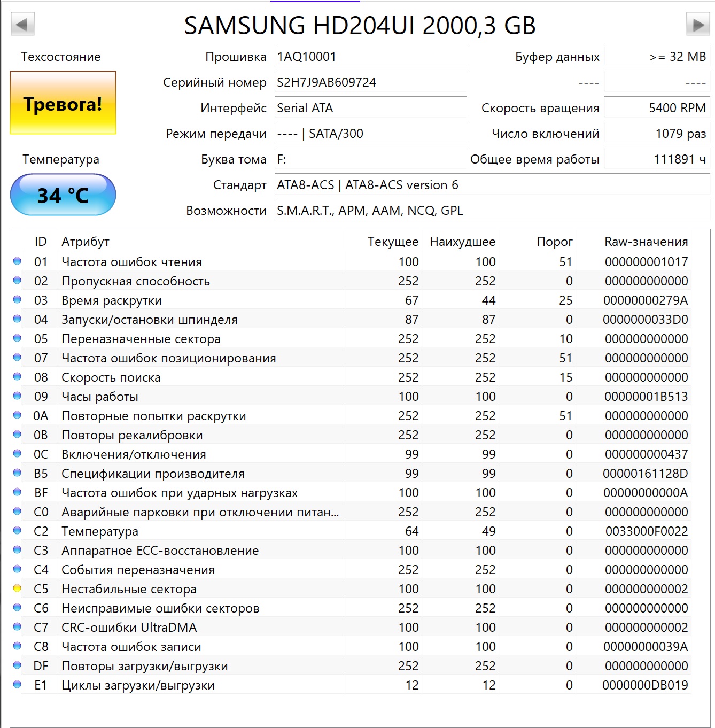Click status dot for Повторы рекалибровки

click(x=17, y=435)
